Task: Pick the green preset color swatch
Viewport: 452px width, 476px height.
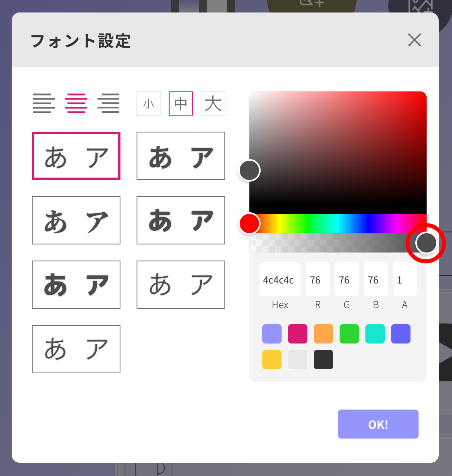Action: point(349,334)
